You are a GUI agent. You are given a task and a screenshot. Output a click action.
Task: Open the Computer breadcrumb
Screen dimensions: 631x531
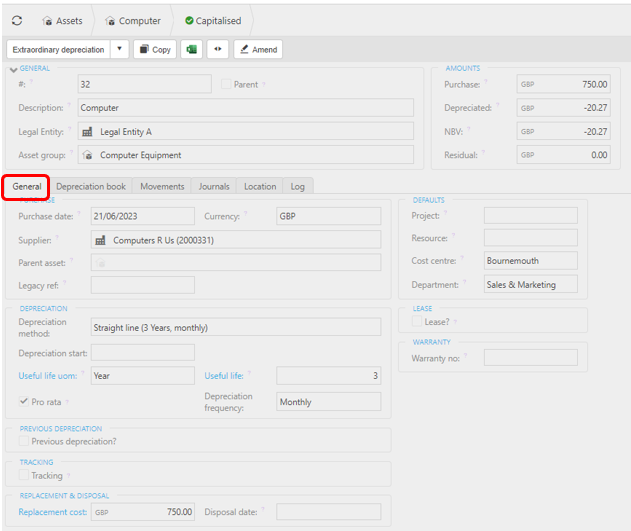tap(133, 21)
